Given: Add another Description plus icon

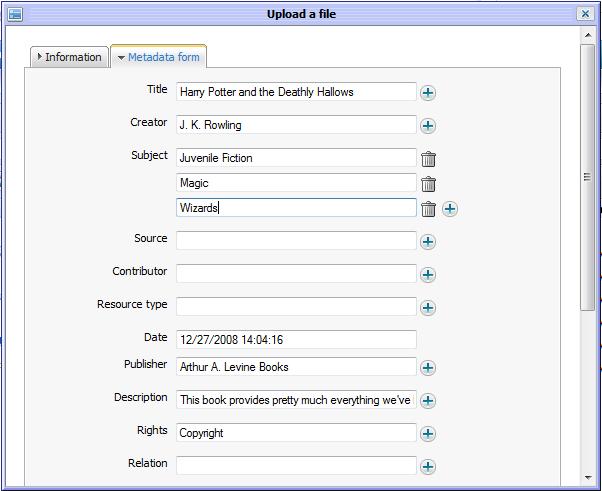Looking at the screenshot, I should [428, 400].
